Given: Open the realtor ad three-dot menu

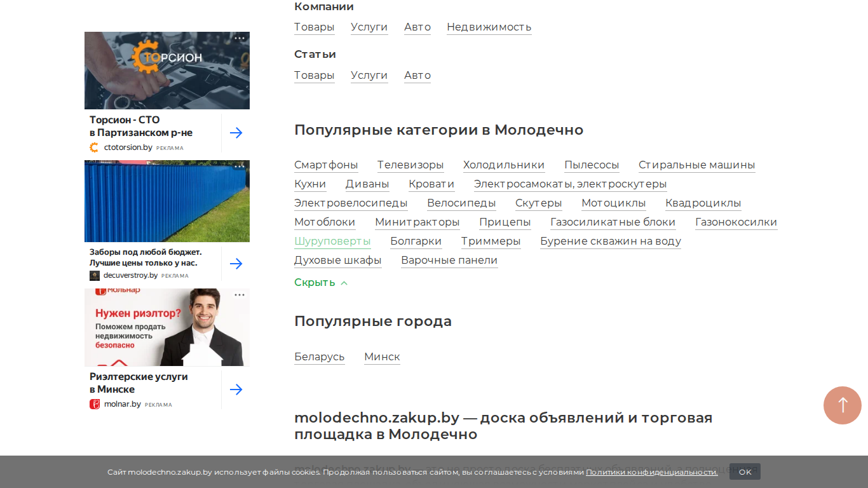Looking at the screenshot, I should point(239,295).
